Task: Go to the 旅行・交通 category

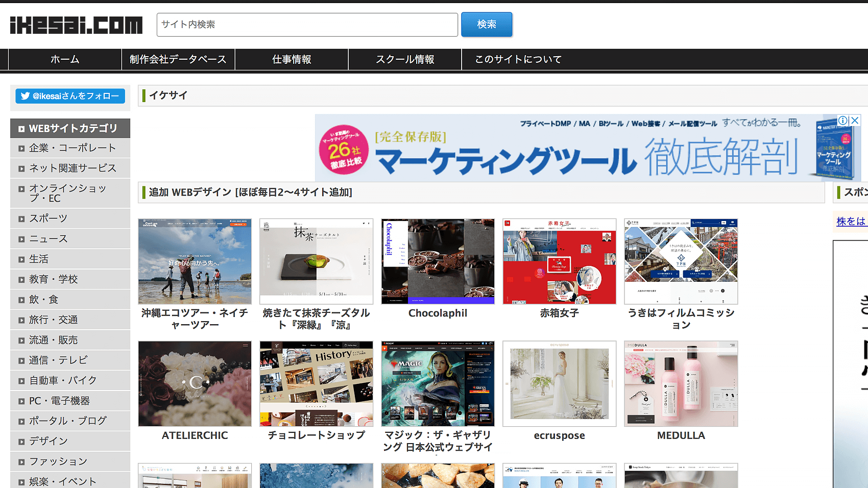Action: pos(70,320)
